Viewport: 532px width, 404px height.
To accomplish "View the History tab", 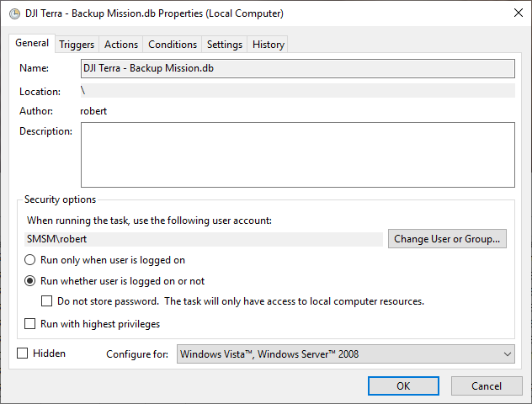I will click(x=268, y=45).
